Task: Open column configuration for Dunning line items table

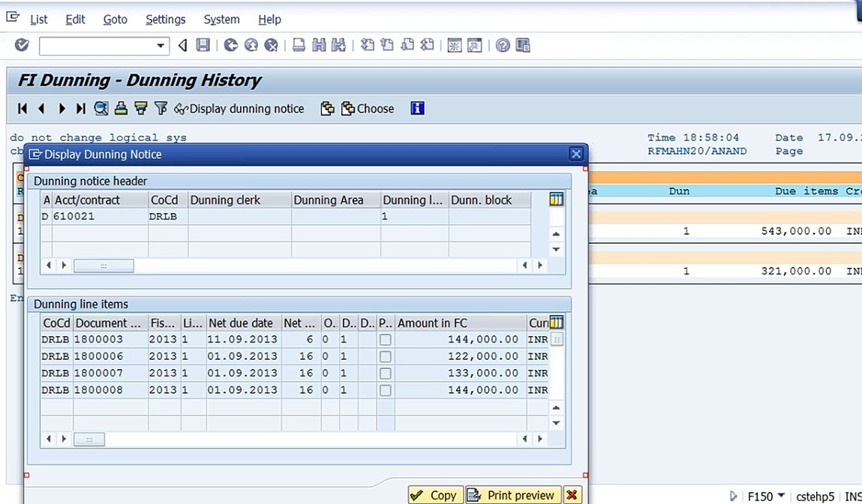Action: 557,322
